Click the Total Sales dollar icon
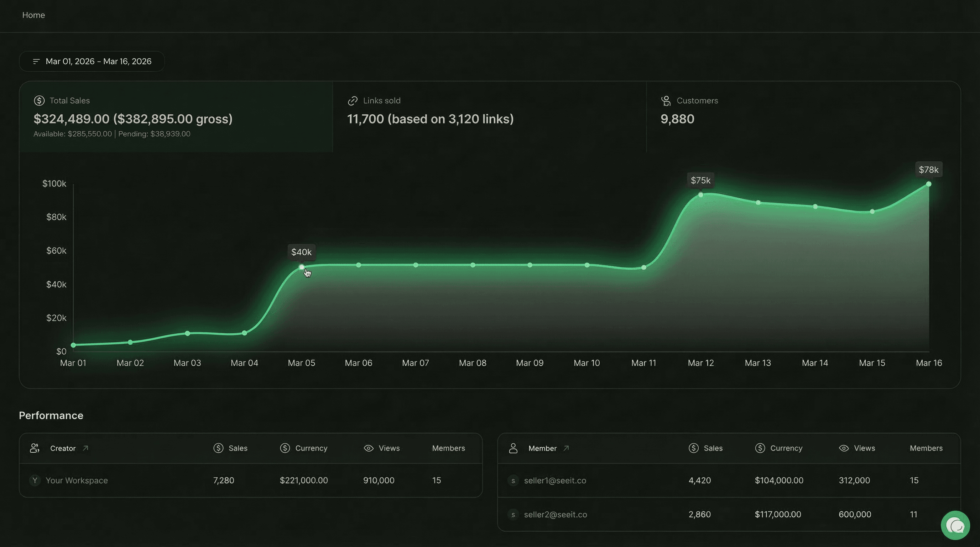The width and height of the screenshot is (980, 547). point(39,100)
